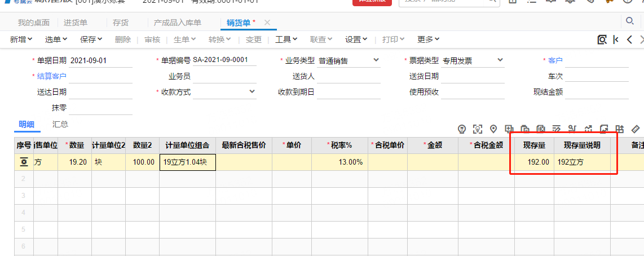Click the 收款到期日 input field
Screen dimensions: 644x256
click(349, 92)
